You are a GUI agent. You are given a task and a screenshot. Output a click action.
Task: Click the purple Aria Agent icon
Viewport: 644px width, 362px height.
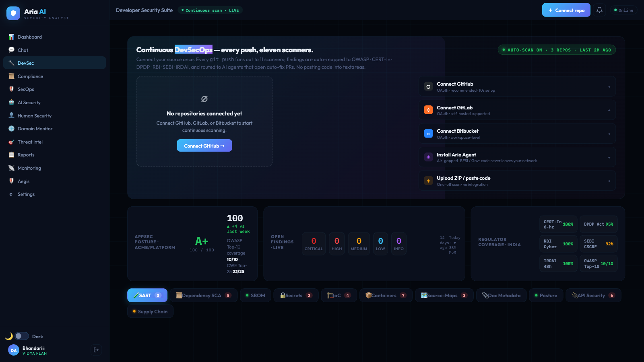pos(428,157)
